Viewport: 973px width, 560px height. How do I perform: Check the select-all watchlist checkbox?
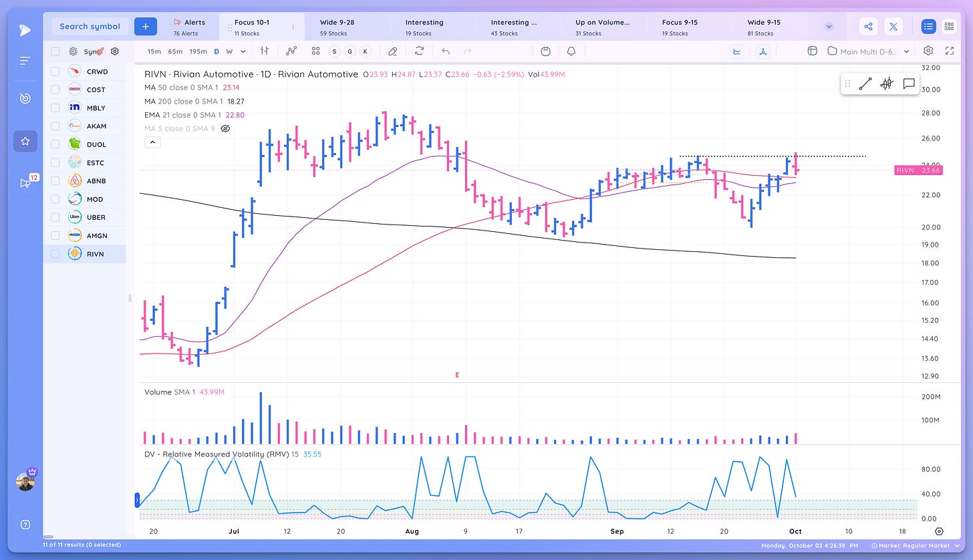(x=55, y=51)
